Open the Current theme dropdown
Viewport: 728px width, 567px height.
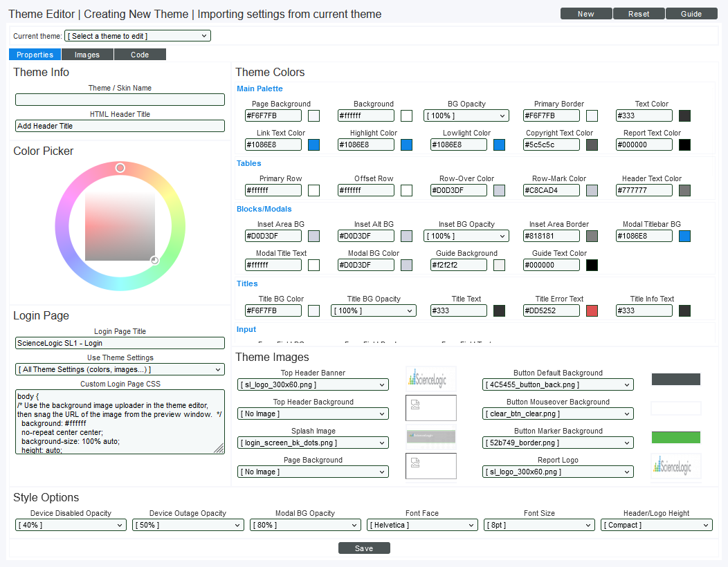coord(138,36)
